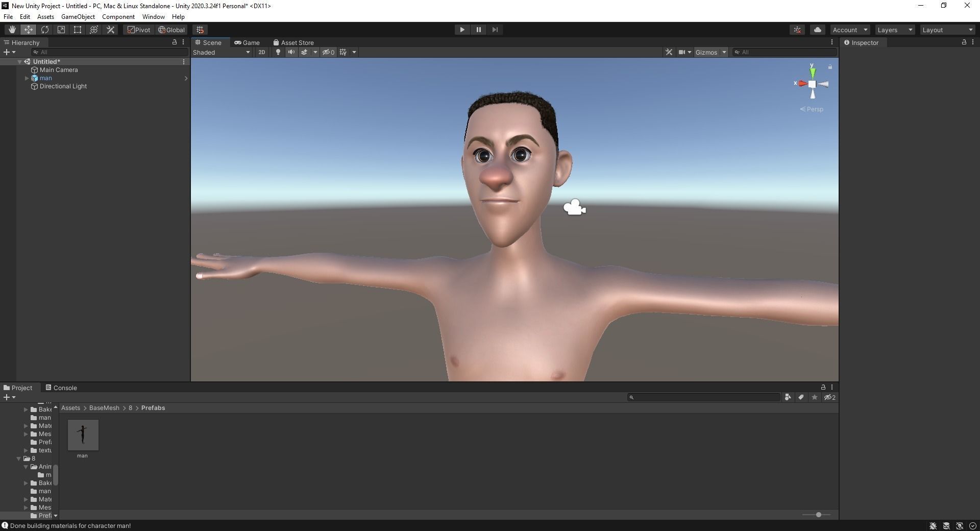The image size is (980, 531).
Task: Lock the Hierarchy panel
Action: [x=174, y=42]
